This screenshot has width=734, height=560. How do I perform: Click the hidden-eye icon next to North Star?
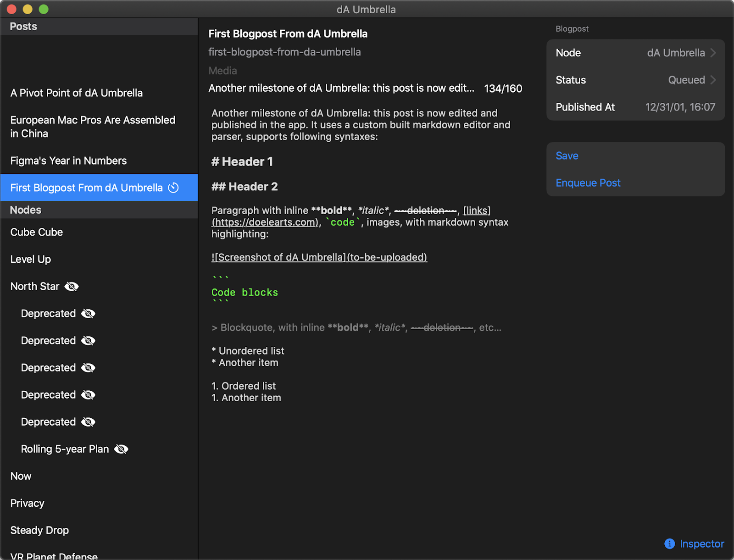point(72,287)
